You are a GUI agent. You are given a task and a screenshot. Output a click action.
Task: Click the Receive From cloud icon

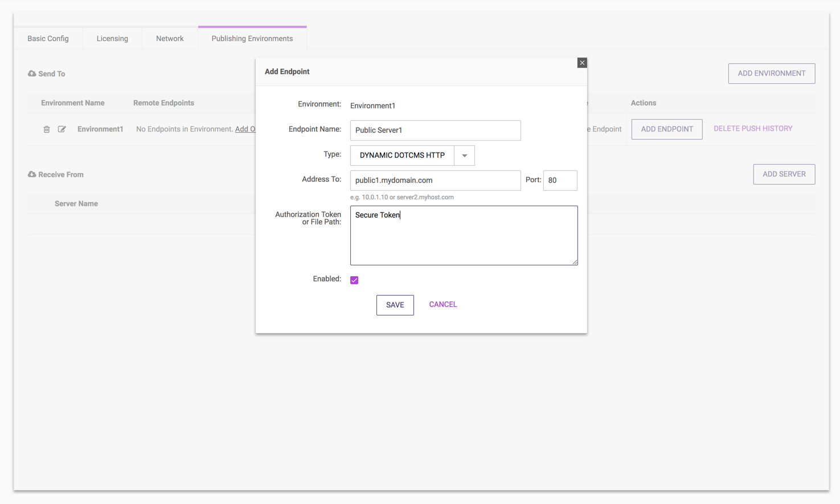tap(32, 174)
